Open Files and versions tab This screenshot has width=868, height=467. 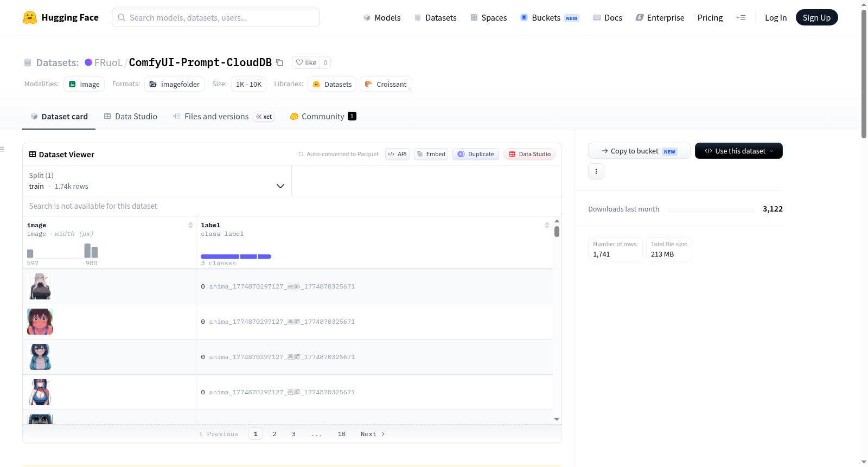223,117
